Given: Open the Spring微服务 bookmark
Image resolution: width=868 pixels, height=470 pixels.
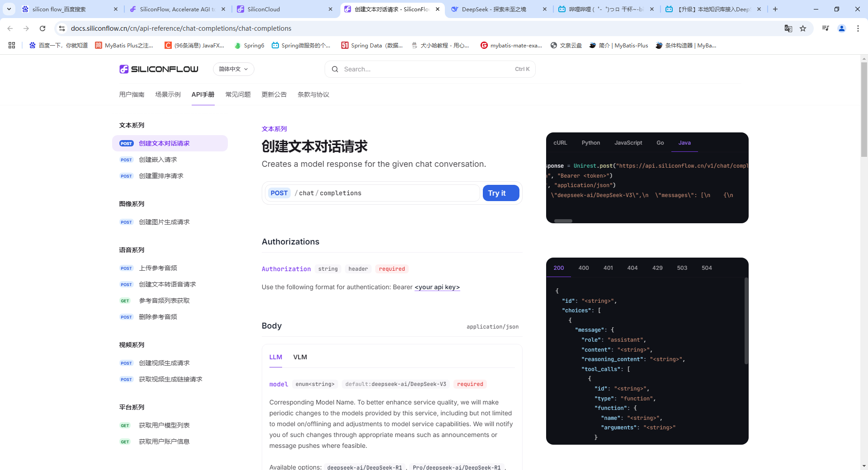Looking at the screenshot, I should click(x=301, y=45).
